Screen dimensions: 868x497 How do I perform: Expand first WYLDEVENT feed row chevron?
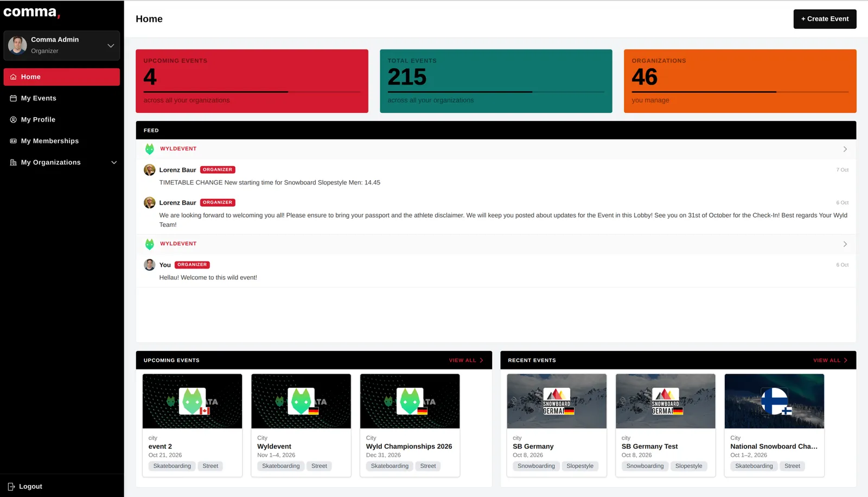click(845, 149)
